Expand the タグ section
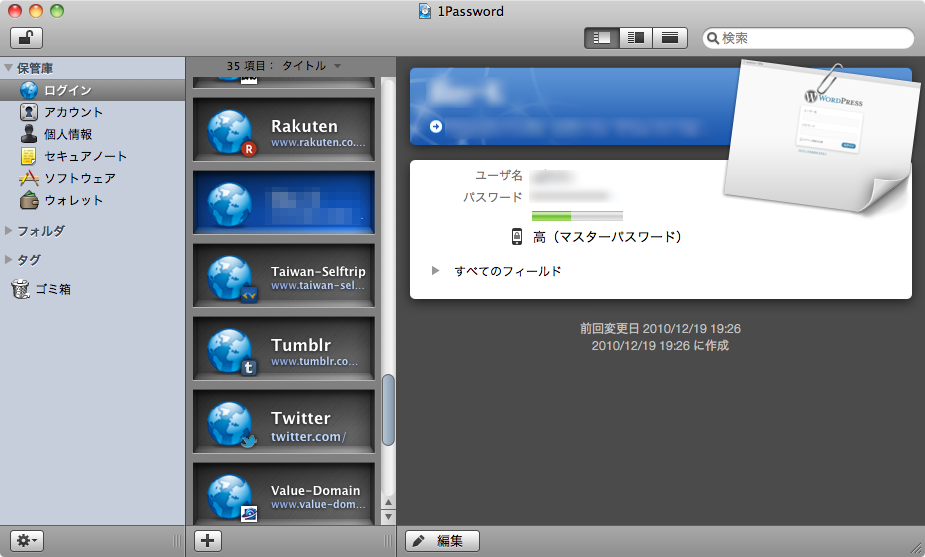This screenshot has width=925, height=557. pos(8,260)
